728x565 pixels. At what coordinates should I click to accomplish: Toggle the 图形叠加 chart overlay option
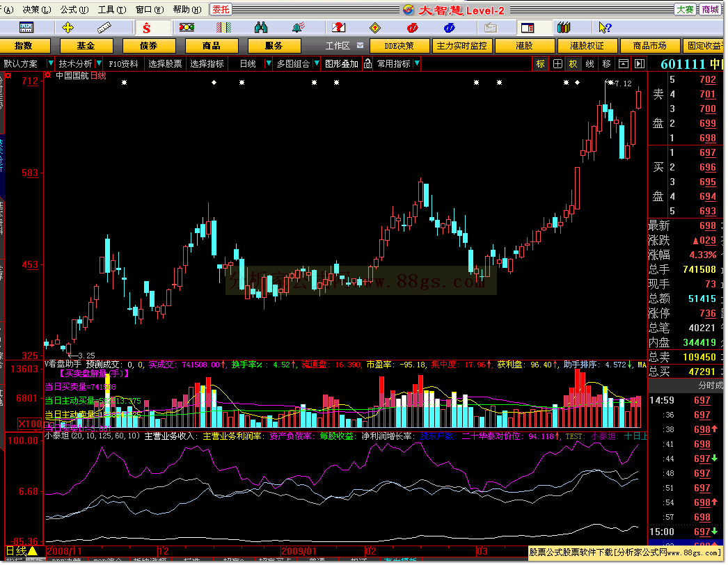point(341,63)
